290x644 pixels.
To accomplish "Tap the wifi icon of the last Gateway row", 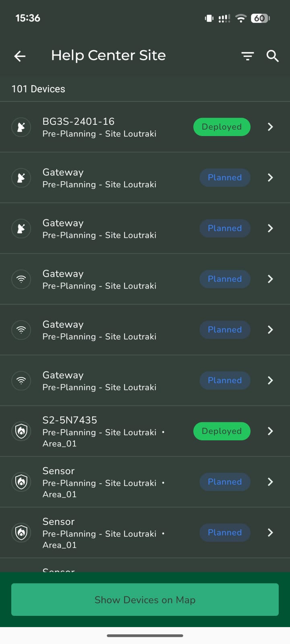I will click(21, 380).
